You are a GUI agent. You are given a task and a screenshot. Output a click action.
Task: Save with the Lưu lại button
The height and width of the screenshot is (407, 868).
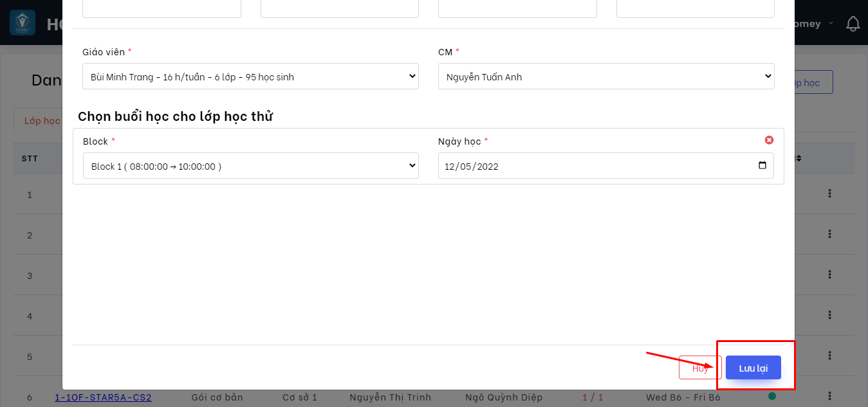tap(753, 368)
